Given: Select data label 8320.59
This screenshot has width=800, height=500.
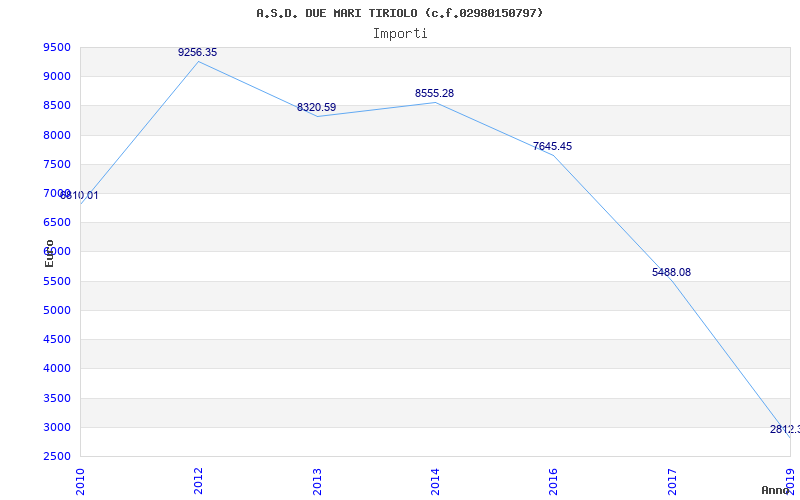Looking at the screenshot, I should pyautogui.click(x=316, y=108).
